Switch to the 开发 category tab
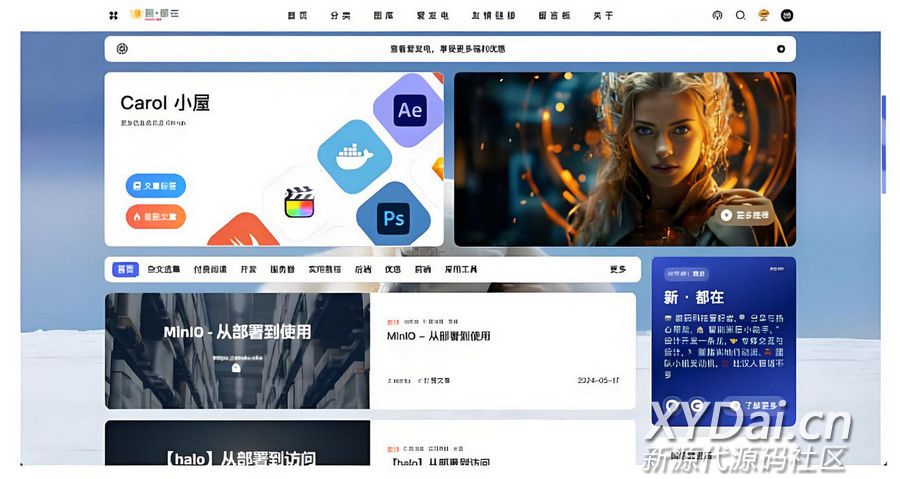Screen dimensions: 900x479 [x=248, y=270]
